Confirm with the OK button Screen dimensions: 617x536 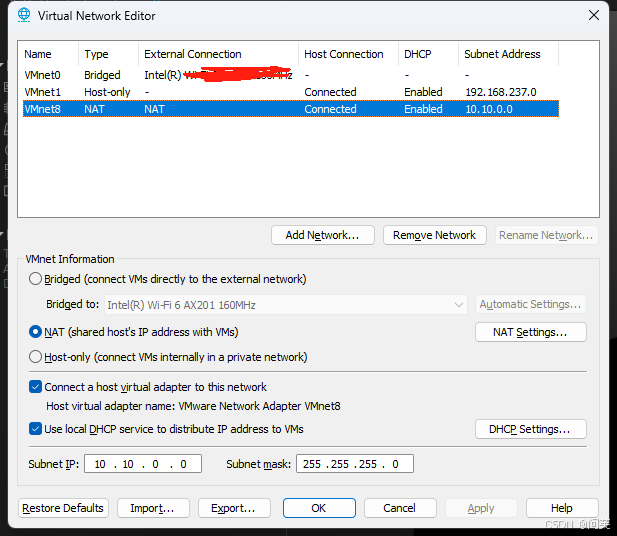(319, 508)
